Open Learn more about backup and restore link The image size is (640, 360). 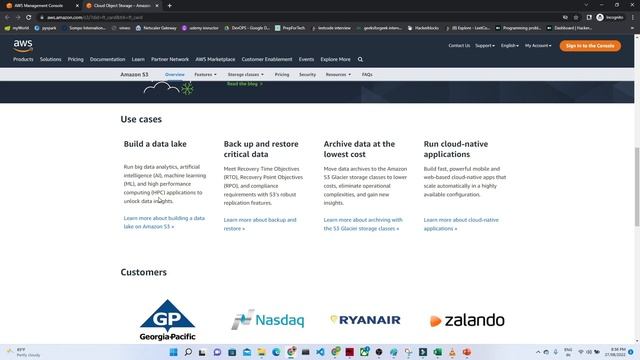pyautogui.click(x=260, y=224)
